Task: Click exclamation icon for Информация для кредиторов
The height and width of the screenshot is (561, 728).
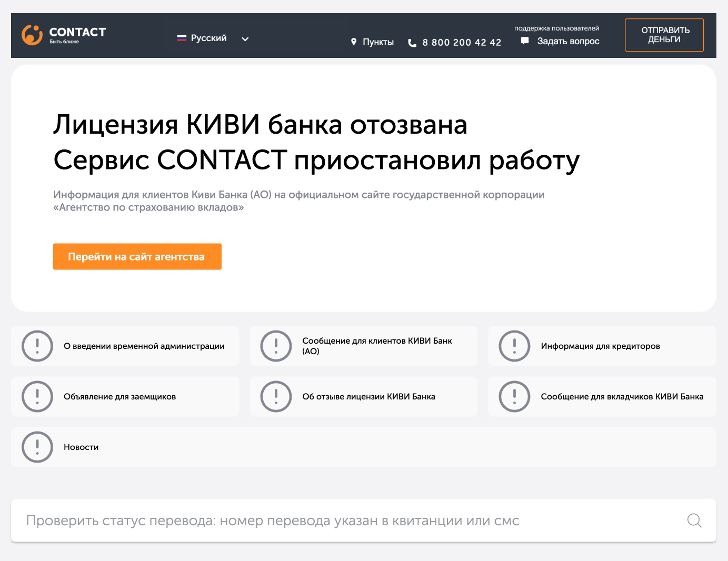Action: [x=514, y=346]
